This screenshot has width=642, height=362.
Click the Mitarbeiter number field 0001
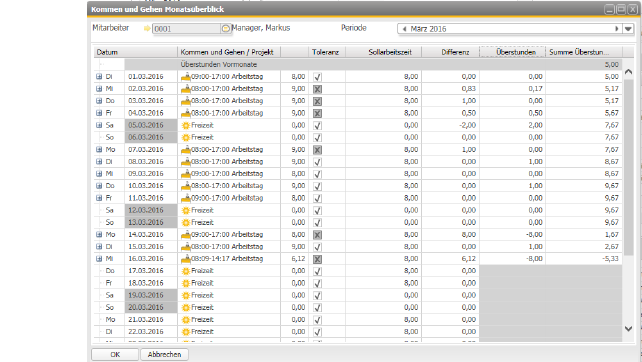point(186,29)
